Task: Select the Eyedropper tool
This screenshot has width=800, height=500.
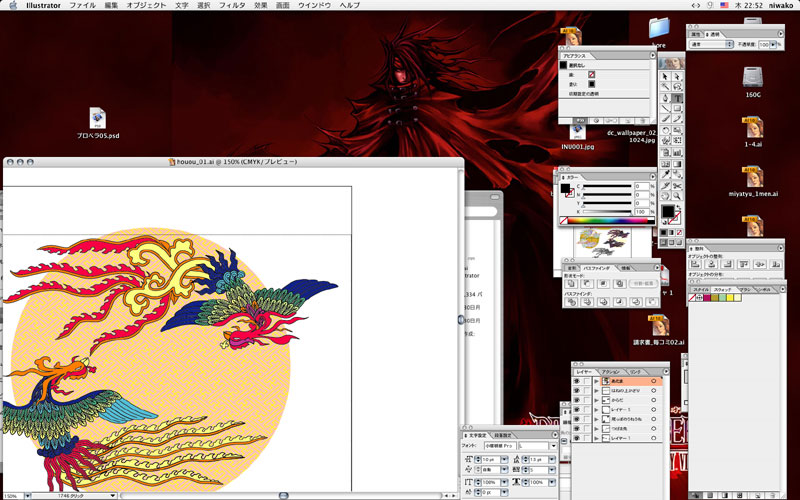Action: (x=665, y=175)
